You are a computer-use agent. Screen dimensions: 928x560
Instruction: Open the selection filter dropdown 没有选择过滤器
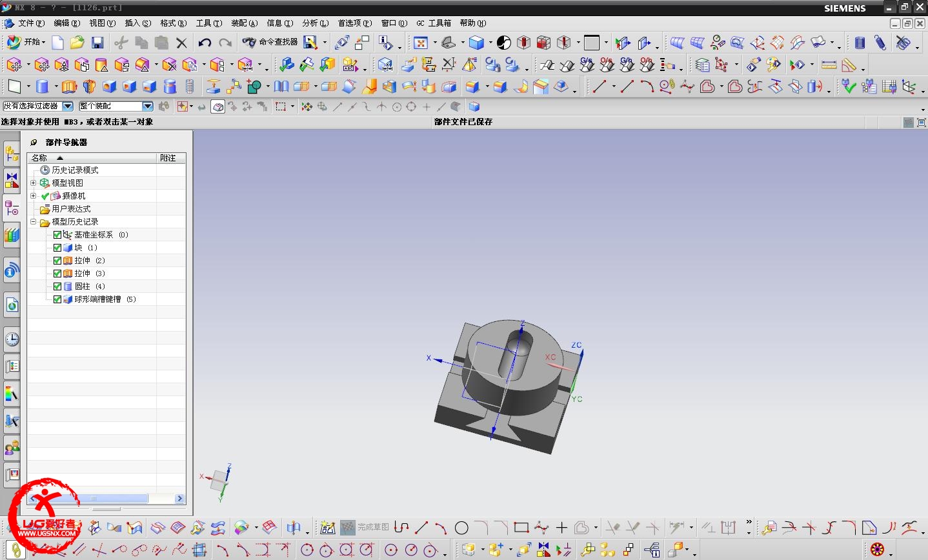tap(68, 106)
